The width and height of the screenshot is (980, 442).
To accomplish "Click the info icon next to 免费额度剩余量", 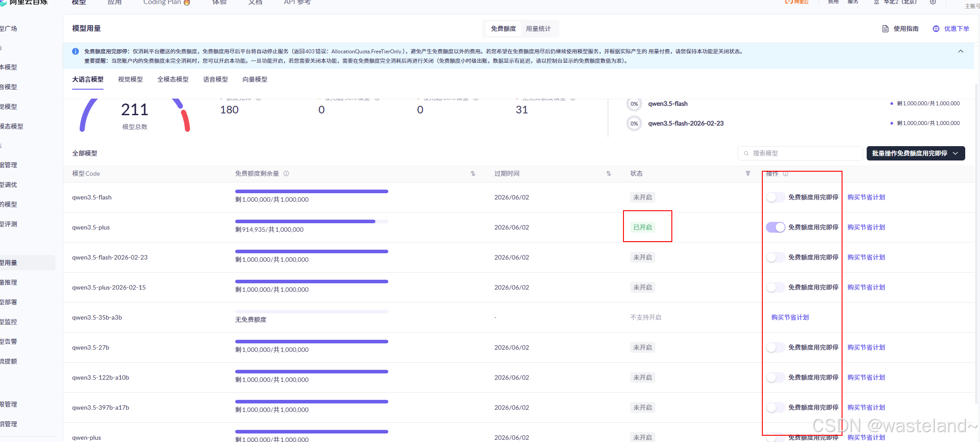I will (x=286, y=173).
